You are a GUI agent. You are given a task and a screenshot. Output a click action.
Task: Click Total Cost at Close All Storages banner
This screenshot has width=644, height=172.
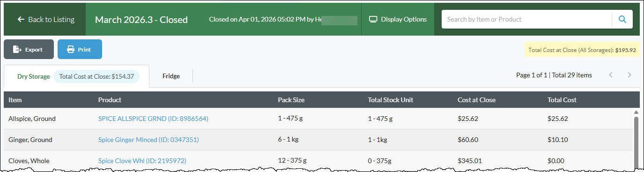click(x=582, y=50)
